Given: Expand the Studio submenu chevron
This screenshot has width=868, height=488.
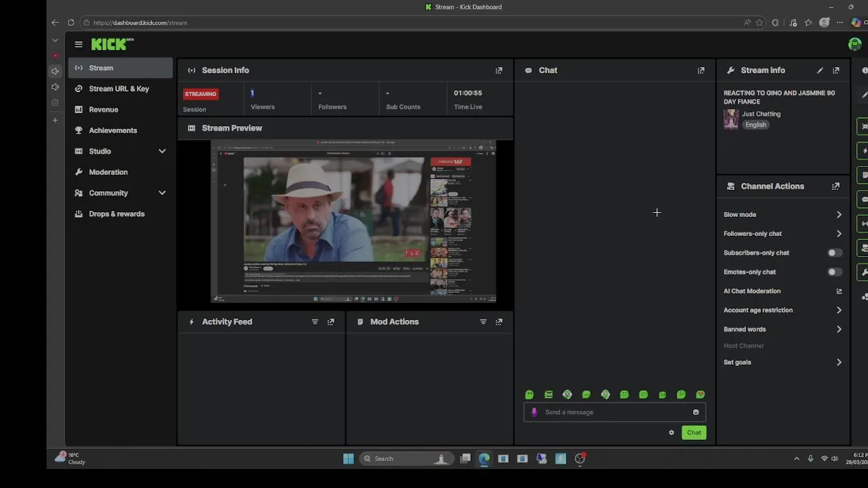Looking at the screenshot, I should 162,151.
